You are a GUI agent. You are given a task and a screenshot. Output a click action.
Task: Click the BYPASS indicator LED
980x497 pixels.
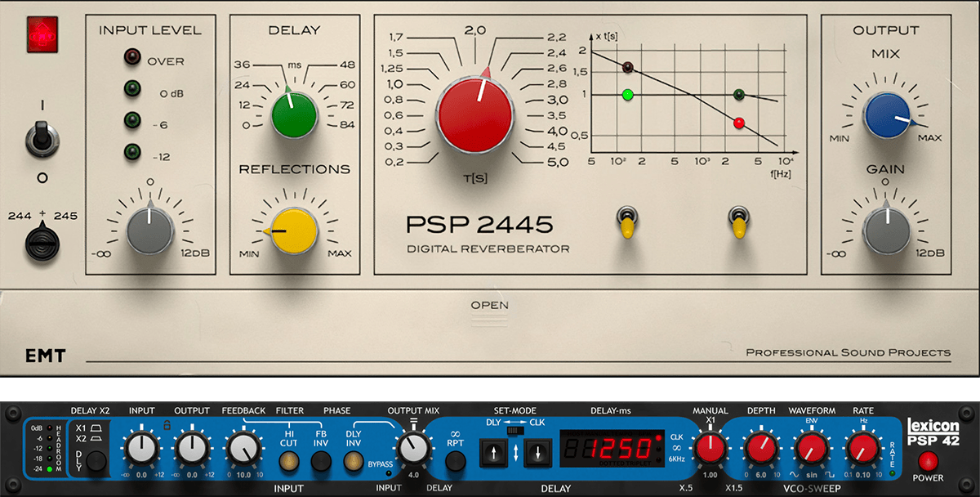389,473
